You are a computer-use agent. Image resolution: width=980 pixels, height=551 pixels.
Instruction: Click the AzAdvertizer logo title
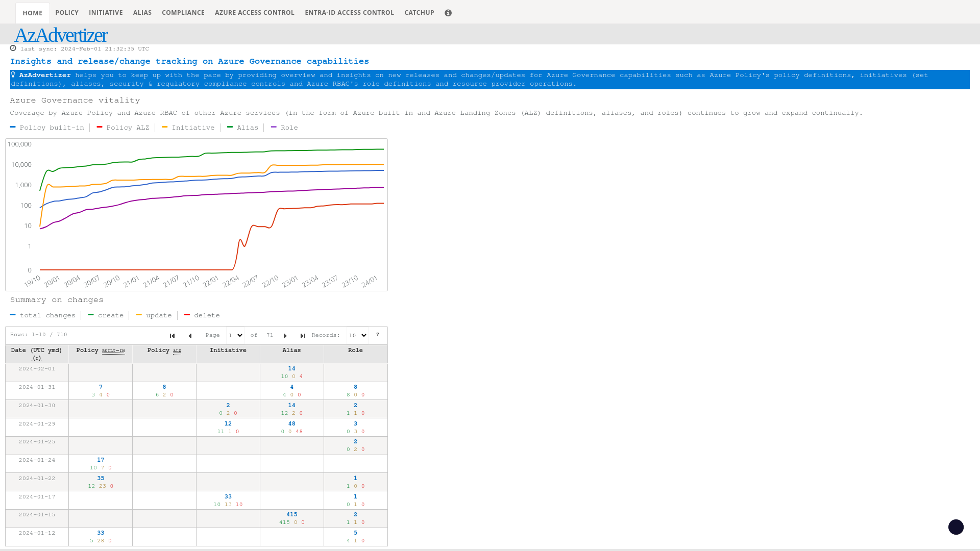pos(61,35)
